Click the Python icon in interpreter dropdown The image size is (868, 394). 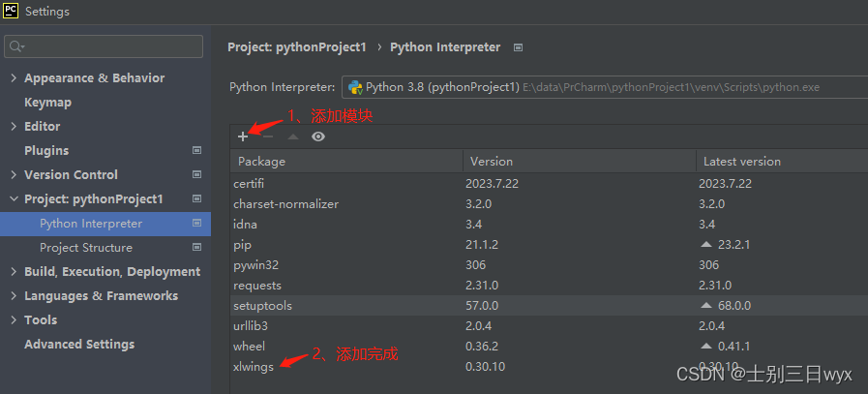(x=355, y=87)
